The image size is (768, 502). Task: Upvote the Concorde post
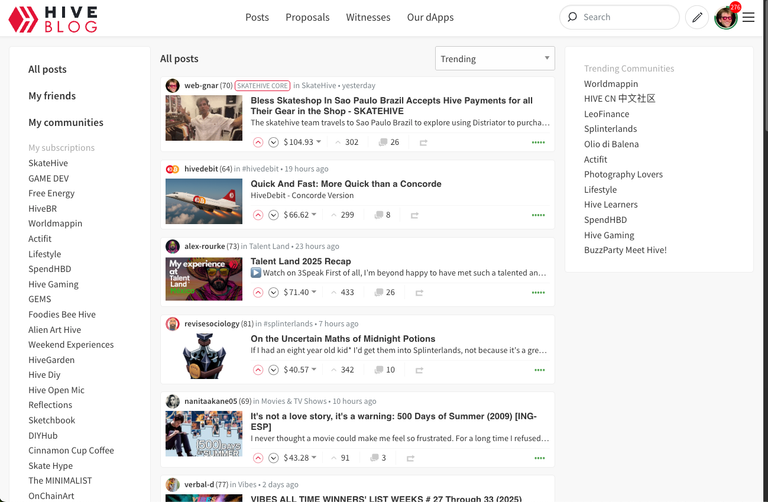[x=258, y=215]
